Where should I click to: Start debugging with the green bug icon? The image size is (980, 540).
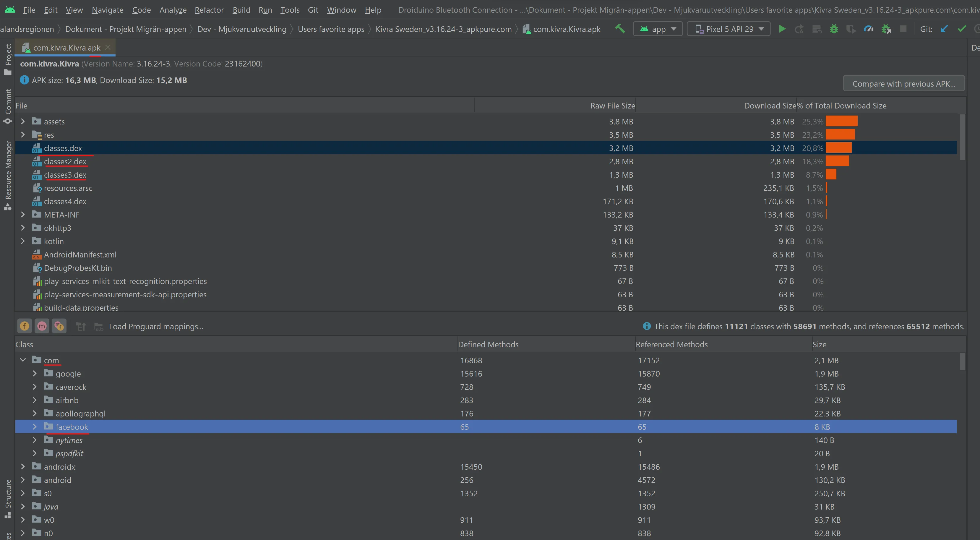point(833,29)
